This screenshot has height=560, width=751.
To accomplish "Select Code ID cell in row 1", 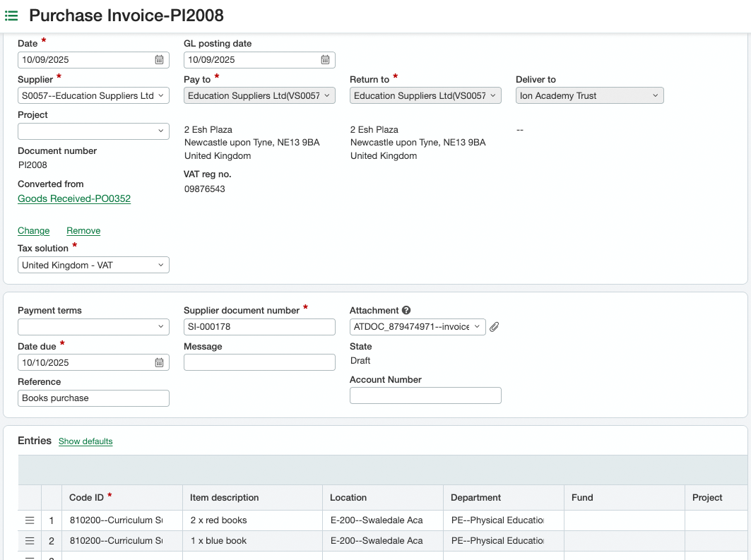I will tap(122, 520).
